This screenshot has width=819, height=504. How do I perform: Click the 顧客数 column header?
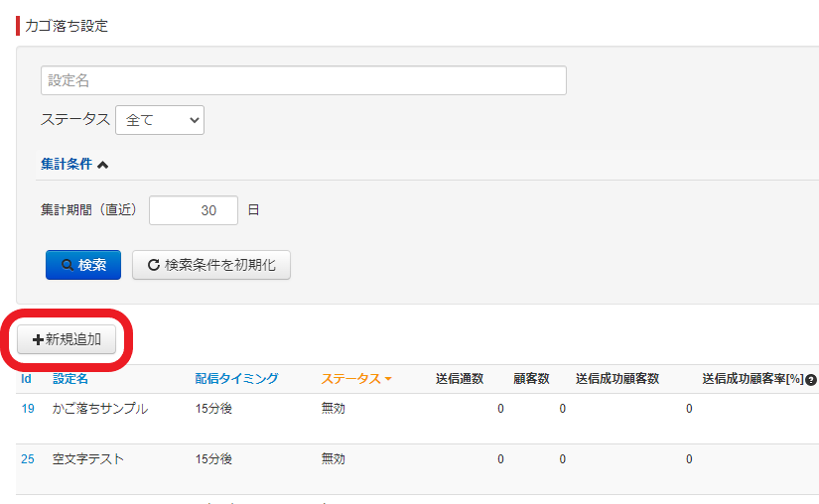(x=531, y=379)
